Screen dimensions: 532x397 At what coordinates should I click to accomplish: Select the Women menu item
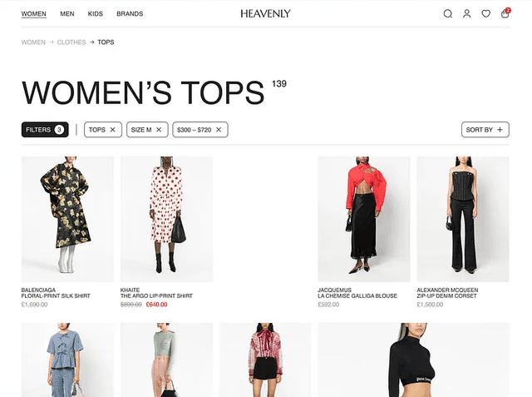pyautogui.click(x=33, y=13)
